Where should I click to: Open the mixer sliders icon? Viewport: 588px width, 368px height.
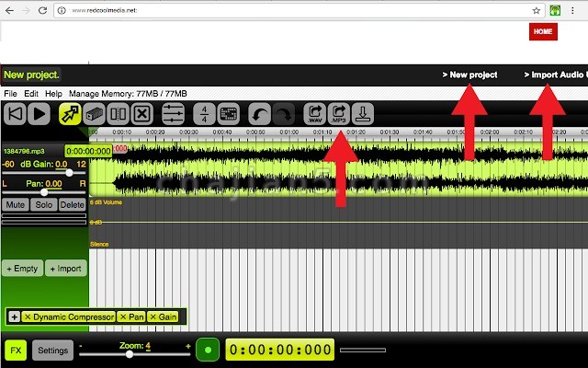coord(173,114)
